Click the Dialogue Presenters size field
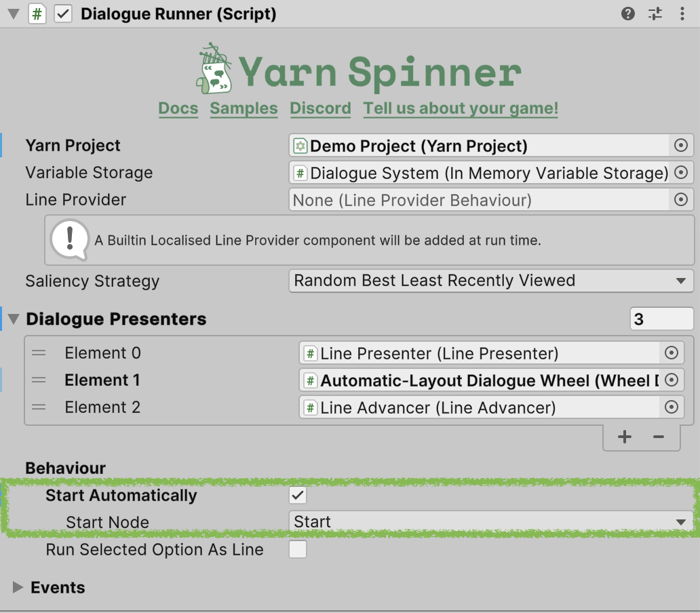700x613 pixels. coord(661,319)
